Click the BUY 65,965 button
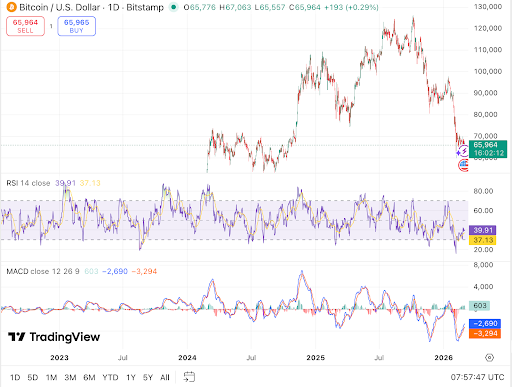The width and height of the screenshot is (512, 387). point(77,26)
